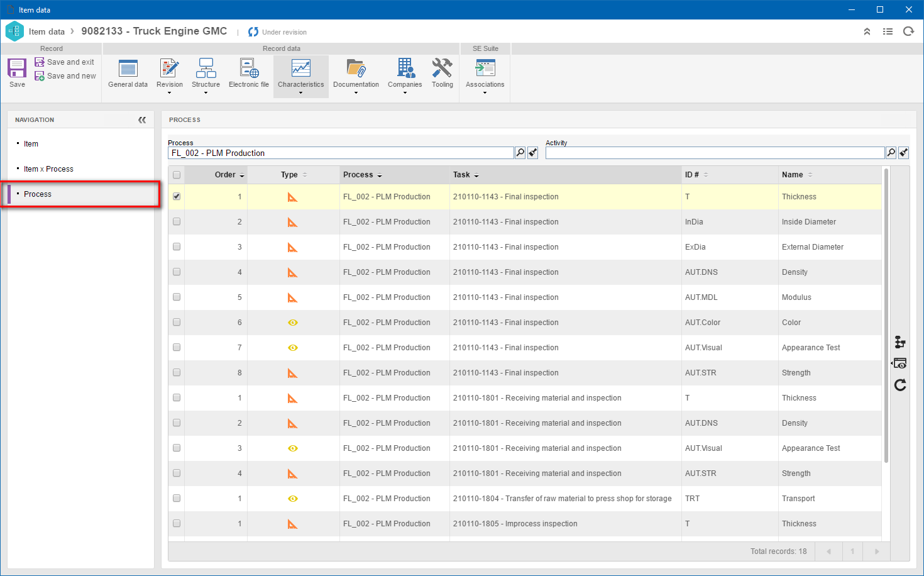Click the refresh icon beside the table

click(x=900, y=385)
